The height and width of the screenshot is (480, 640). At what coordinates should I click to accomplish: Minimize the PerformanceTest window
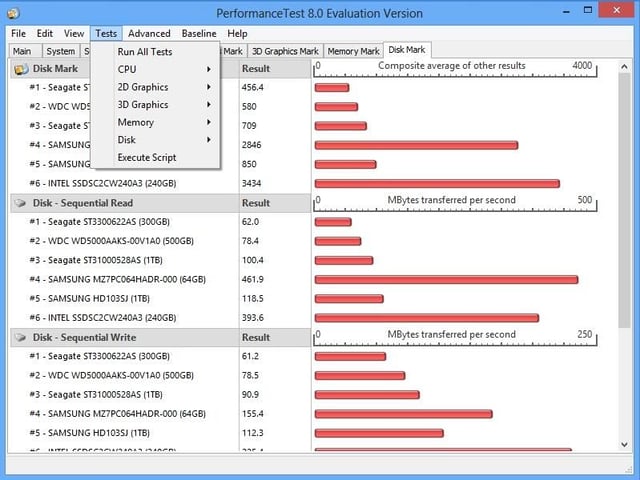coord(566,11)
